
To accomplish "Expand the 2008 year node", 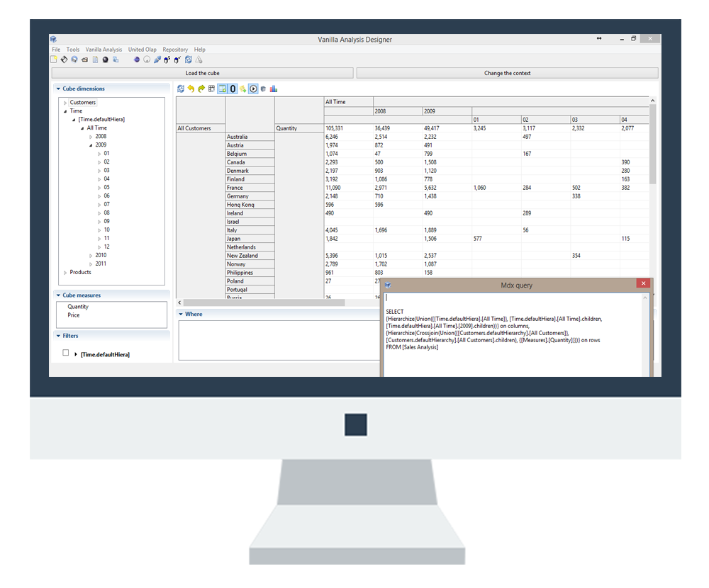I will pos(91,137).
